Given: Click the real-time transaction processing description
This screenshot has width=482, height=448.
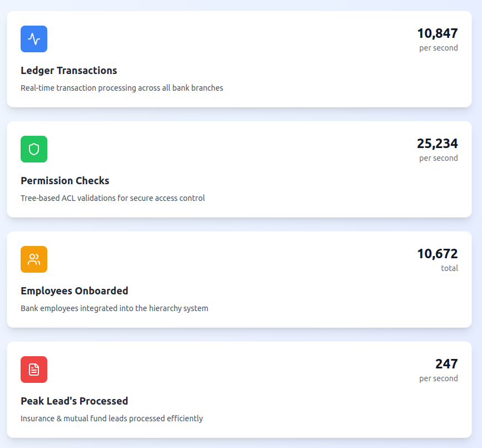Looking at the screenshot, I should 122,88.
